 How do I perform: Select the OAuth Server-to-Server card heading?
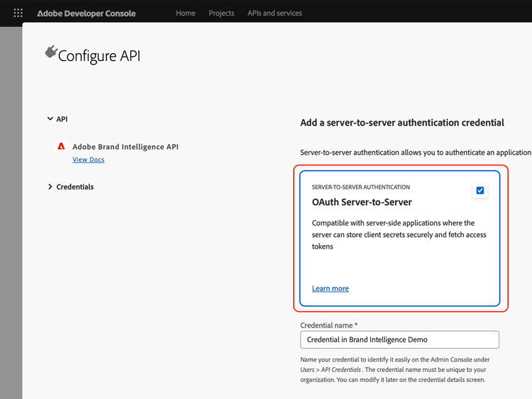pos(362,202)
